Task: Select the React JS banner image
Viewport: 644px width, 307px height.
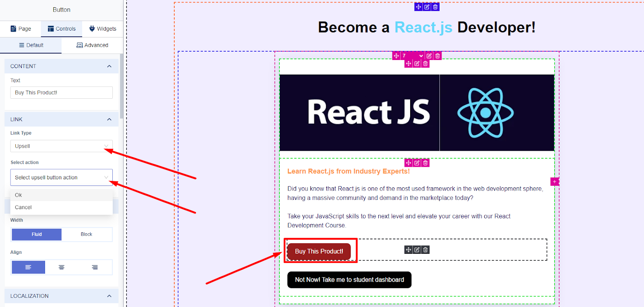Action: coord(417,112)
